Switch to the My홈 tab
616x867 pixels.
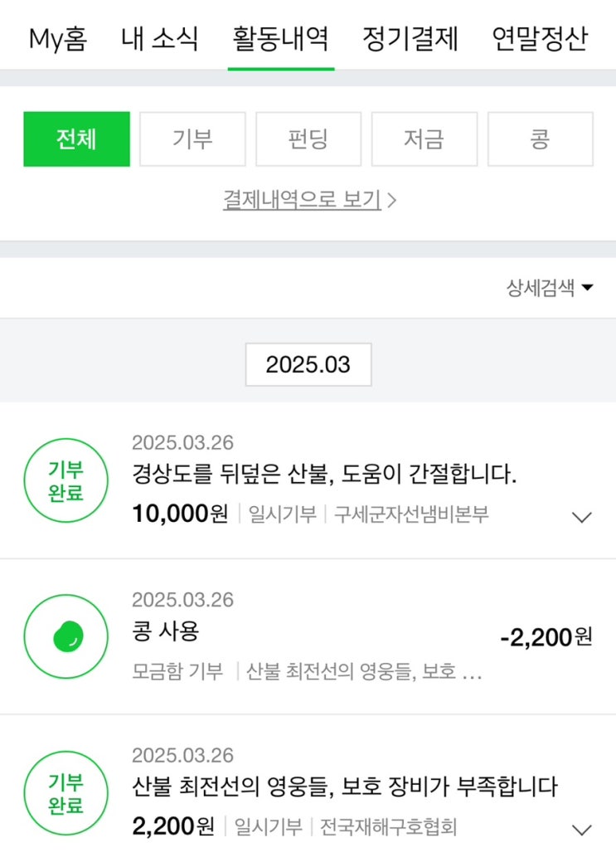[x=57, y=39]
